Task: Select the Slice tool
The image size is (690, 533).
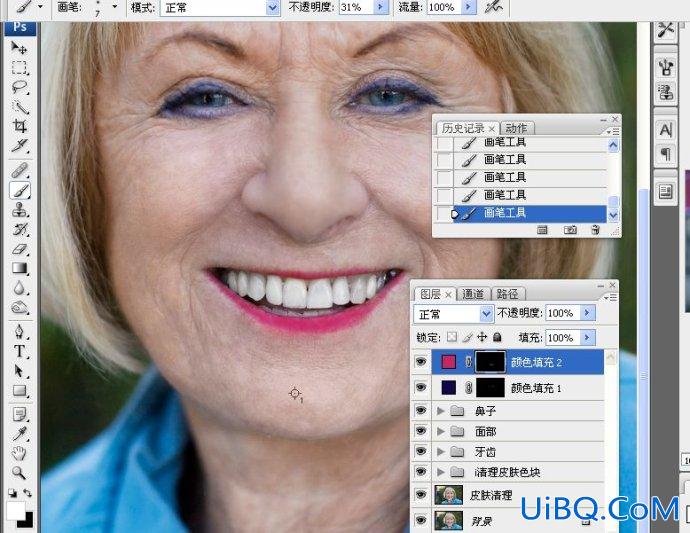Action: tap(19, 146)
